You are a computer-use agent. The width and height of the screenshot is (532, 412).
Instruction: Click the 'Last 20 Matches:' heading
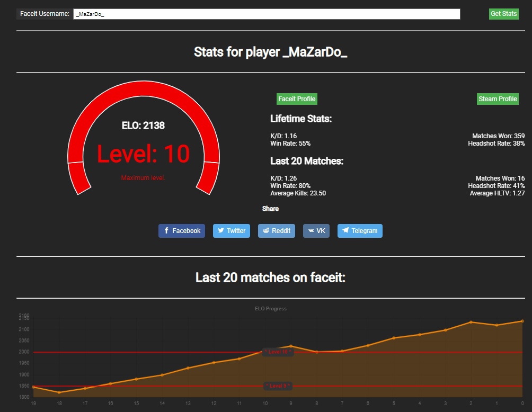[x=307, y=161]
